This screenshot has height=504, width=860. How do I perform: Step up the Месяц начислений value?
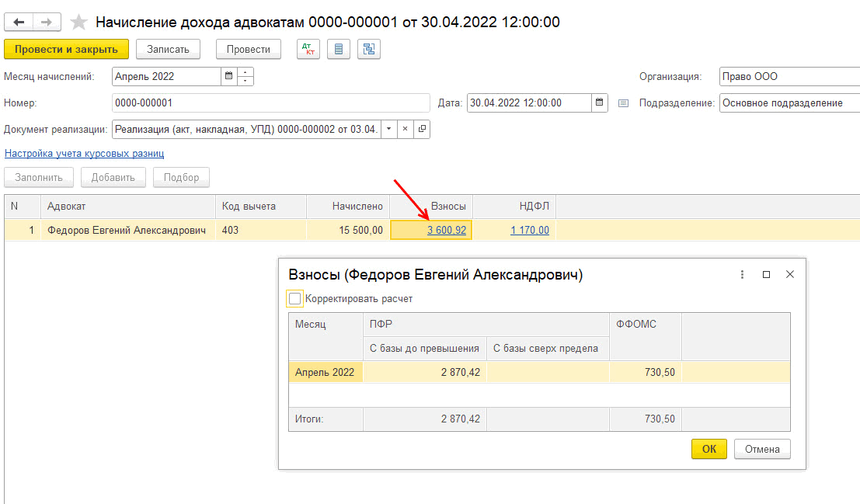pyautogui.click(x=246, y=73)
